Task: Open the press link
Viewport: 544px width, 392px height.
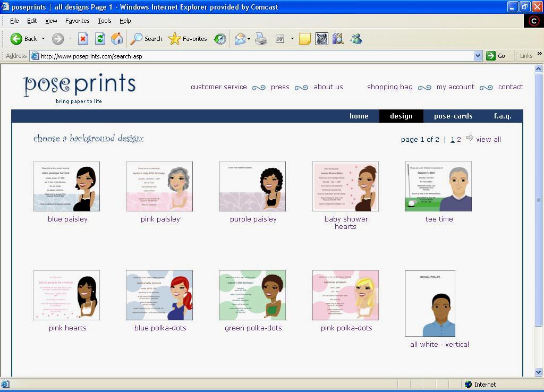Action: click(x=280, y=87)
